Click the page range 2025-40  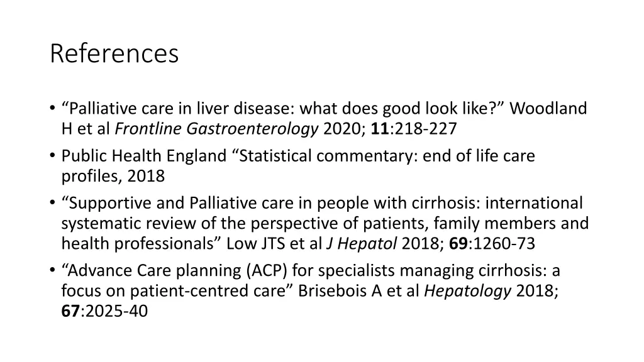[116, 311]
